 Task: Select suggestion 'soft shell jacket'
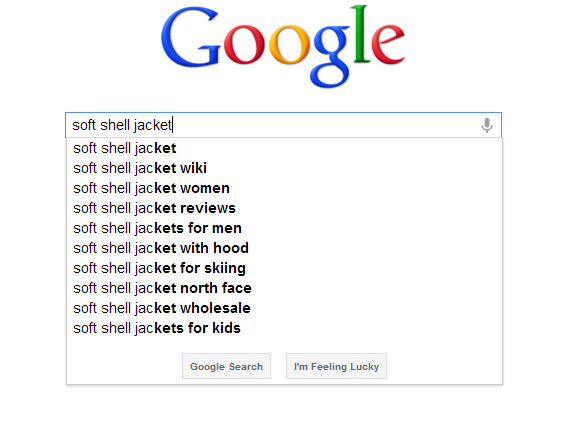284,148
